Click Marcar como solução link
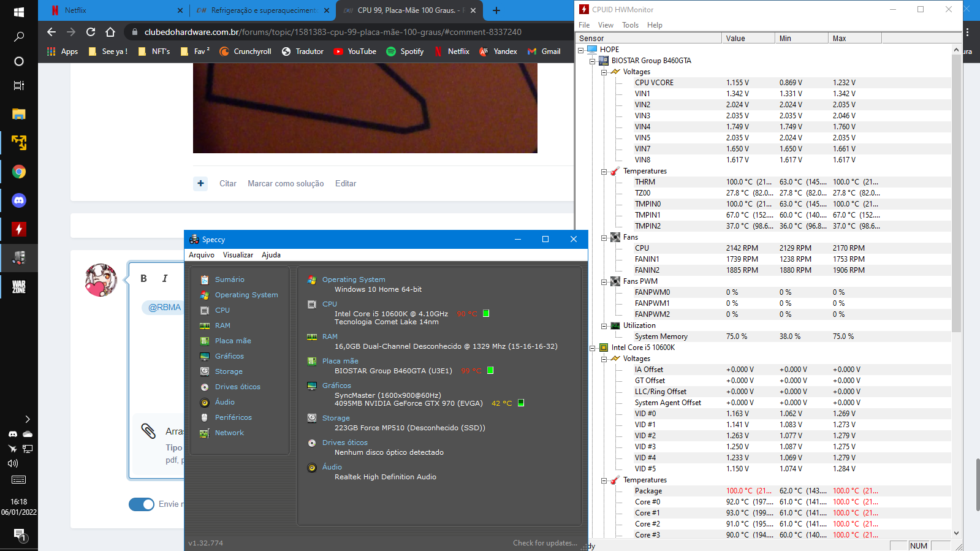This screenshot has width=980, height=551. pos(286,183)
